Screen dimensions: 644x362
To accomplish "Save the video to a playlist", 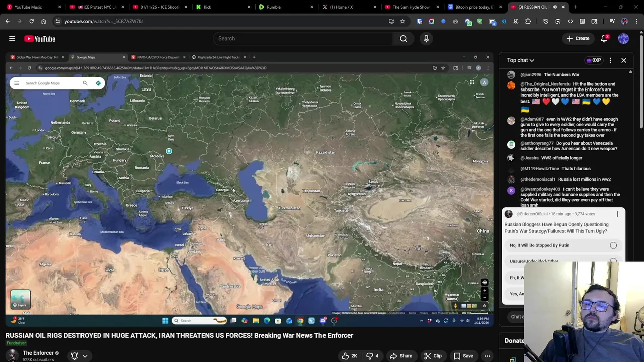I will pyautogui.click(x=463, y=356).
